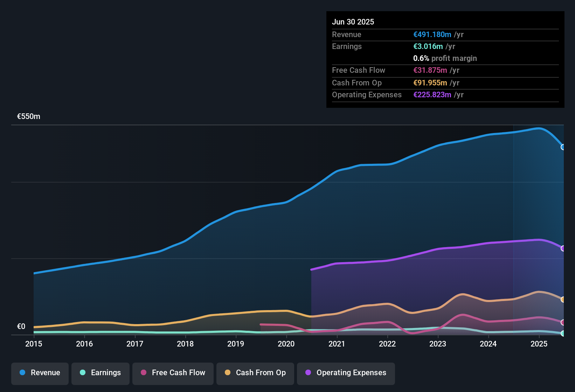Click the blue Revenue legend dot
Image resolution: width=575 pixels, height=392 pixels.
[x=22, y=373]
